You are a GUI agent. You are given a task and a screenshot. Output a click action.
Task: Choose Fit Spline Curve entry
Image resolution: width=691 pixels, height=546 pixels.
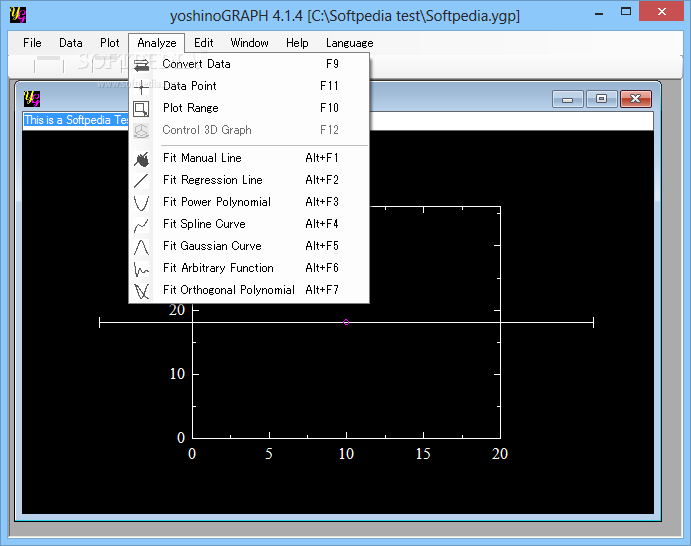pos(249,224)
